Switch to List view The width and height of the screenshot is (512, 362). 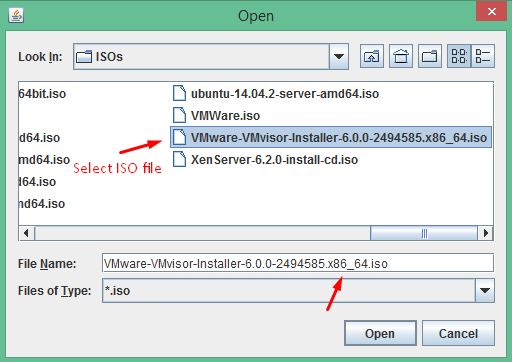459,56
